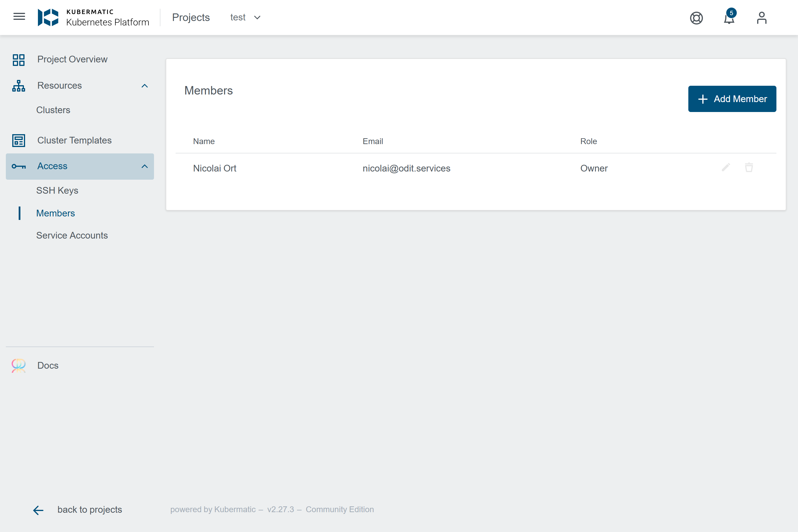
Task: Sort by the Name column header
Action: [x=204, y=141]
